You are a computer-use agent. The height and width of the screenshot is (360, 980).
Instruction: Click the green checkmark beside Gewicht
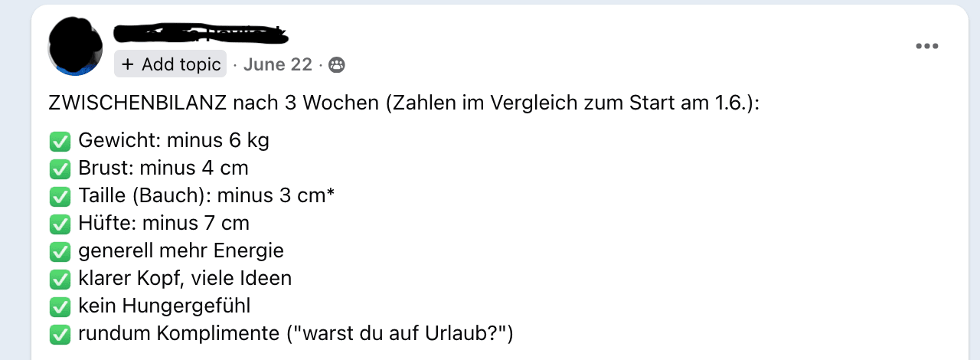coord(60,141)
